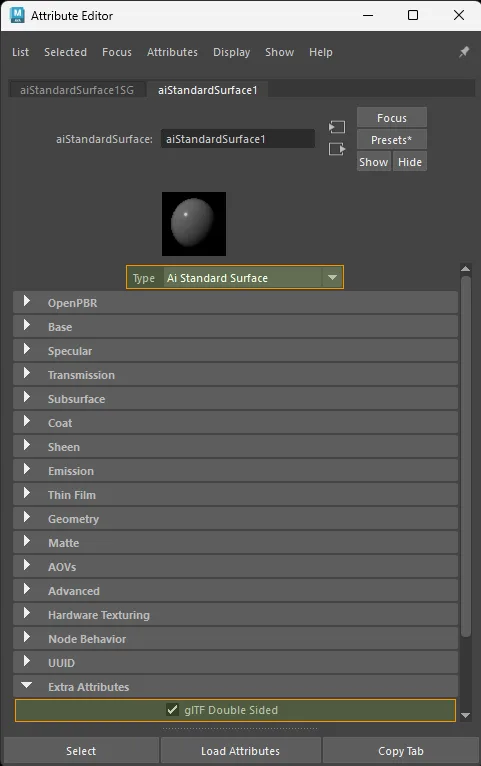This screenshot has width=481, height=766.
Task: Click the Focus button
Action: [x=392, y=118]
